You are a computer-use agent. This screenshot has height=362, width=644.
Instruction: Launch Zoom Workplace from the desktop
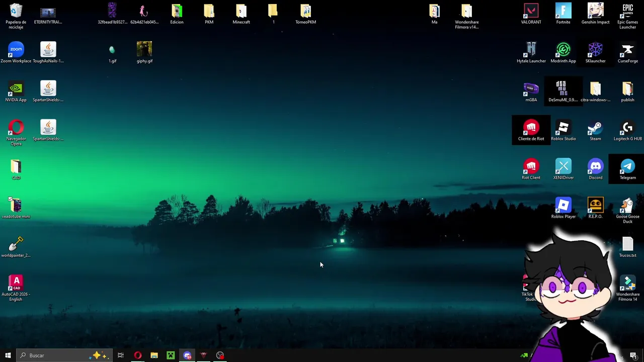pos(16,52)
